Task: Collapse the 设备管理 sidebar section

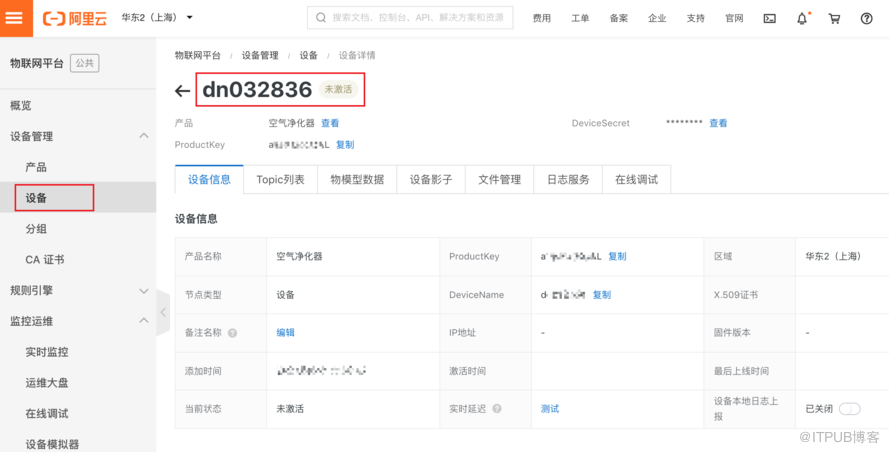Action: pos(143,136)
